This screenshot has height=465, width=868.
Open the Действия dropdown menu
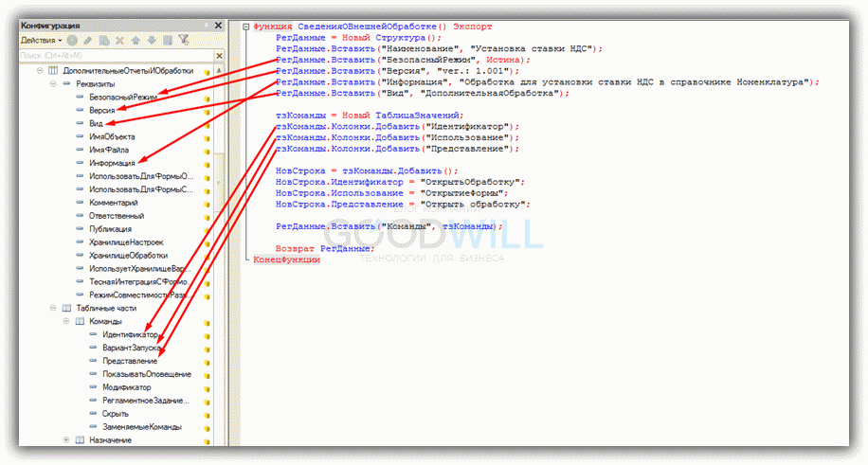pyautogui.click(x=41, y=40)
